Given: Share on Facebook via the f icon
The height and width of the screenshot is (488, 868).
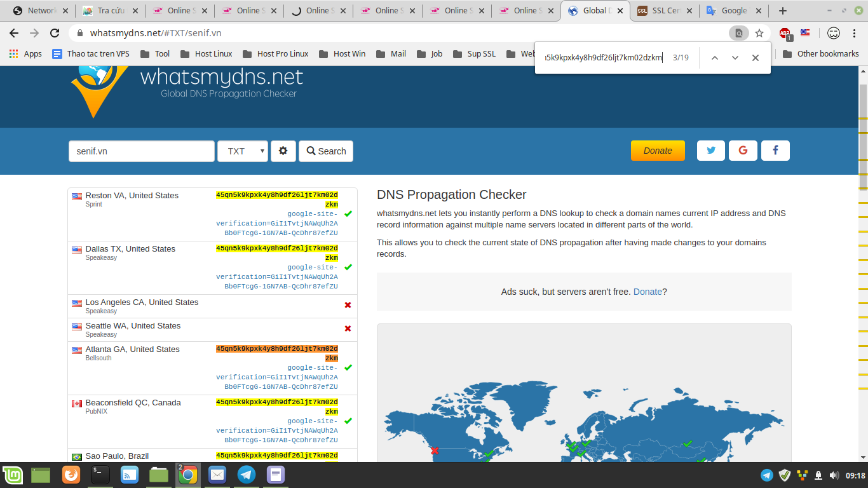Looking at the screenshot, I should pos(775,151).
